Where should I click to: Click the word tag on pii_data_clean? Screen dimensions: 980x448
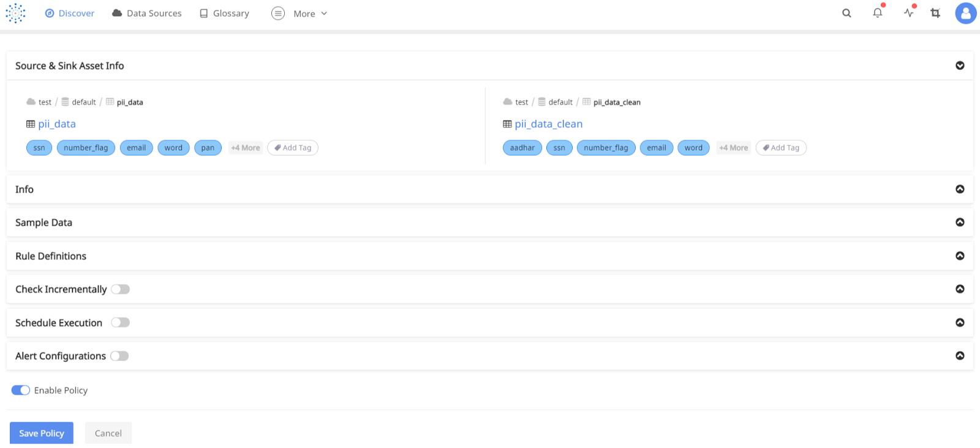(x=694, y=148)
